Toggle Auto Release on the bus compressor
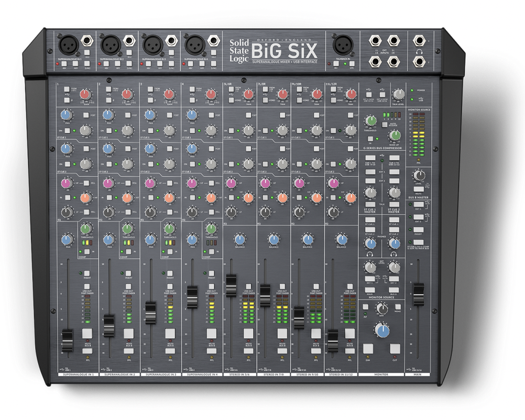 point(385,125)
